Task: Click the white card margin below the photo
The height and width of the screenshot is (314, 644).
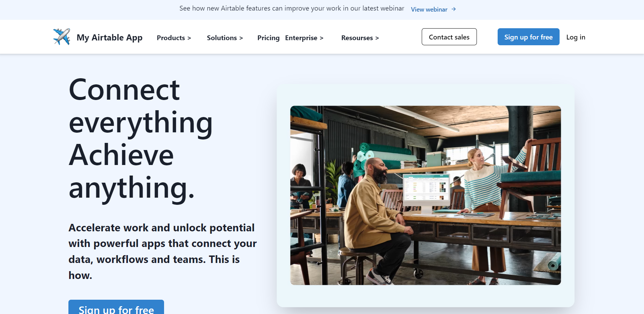Action: pos(425,296)
